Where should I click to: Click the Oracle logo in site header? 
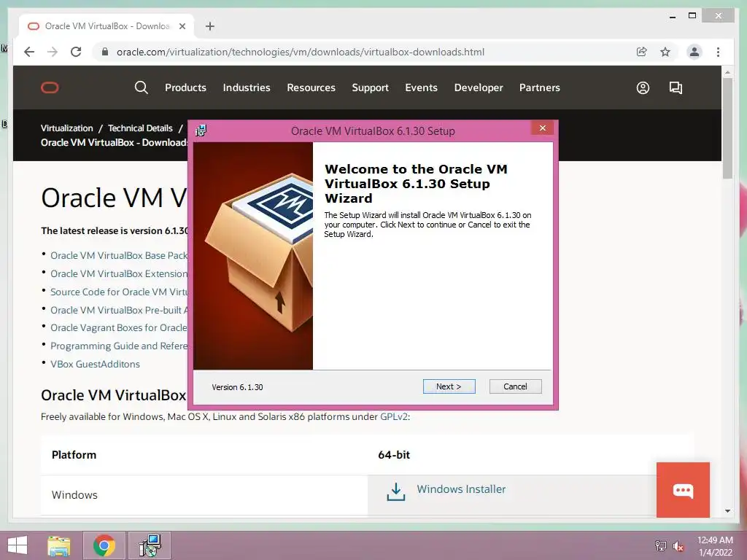tap(50, 87)
